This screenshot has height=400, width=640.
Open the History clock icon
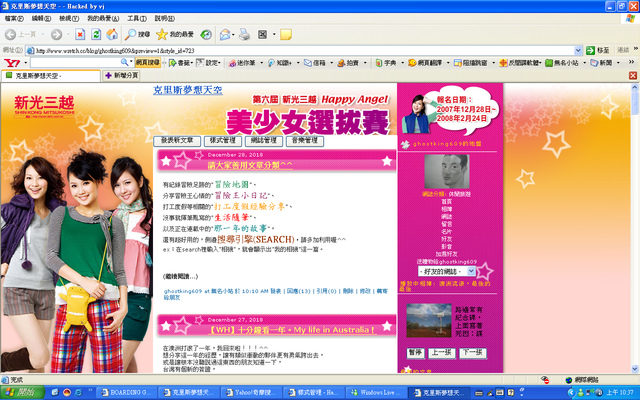tap(206, 35)
